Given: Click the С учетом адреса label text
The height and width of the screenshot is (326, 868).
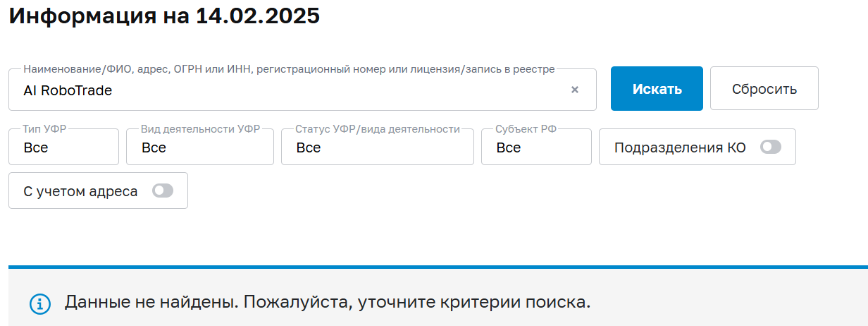Looking at the screenshot, I should click(x=80, y=191).
